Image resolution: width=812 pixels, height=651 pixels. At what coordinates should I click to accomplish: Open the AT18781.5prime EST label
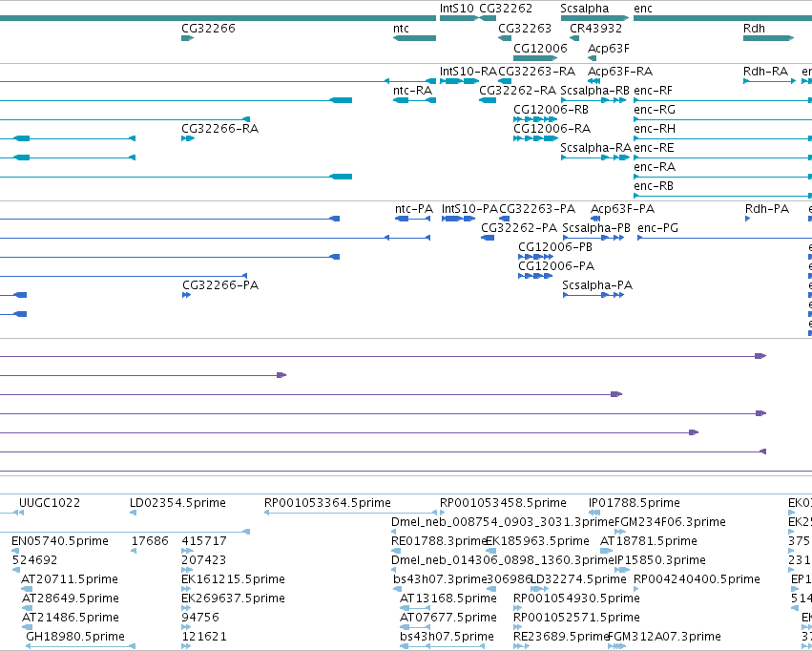pyautogui.click(x=648, y=541)
